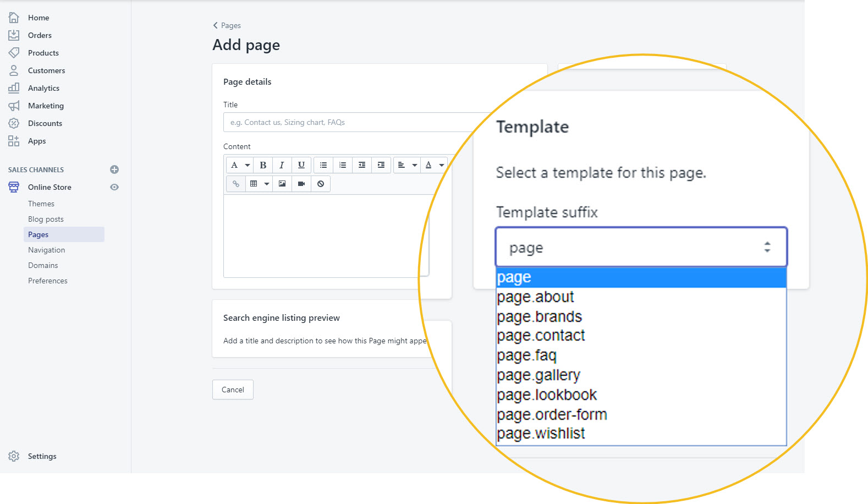The height and width of the screenshot is (504, 868).
Task: Open the Template suffix dropdown
Action: point(641,247)
